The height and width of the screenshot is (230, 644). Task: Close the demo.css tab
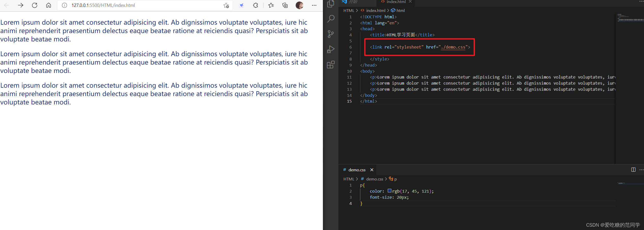tap(372, 170)
